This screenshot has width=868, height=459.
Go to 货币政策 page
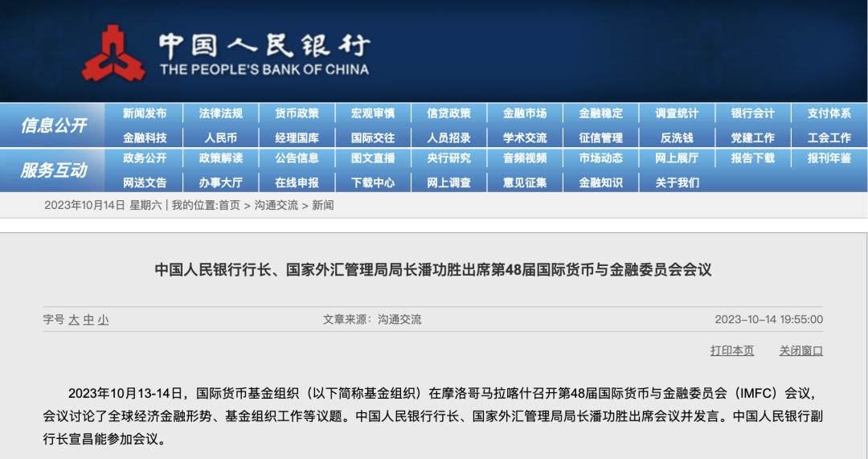point(297,113)
